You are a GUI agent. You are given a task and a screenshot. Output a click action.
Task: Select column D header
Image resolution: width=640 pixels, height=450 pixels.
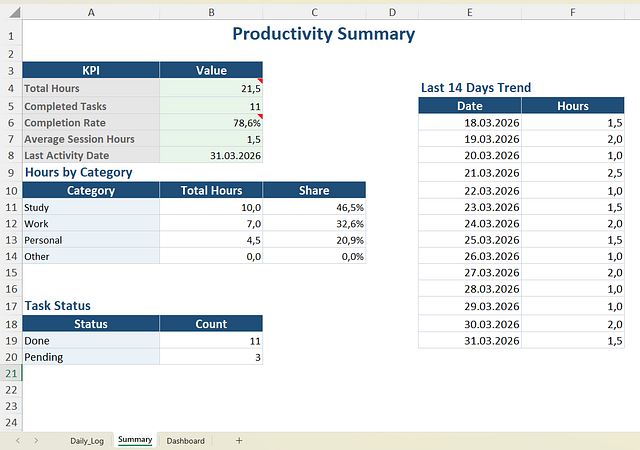click(392, 13)
